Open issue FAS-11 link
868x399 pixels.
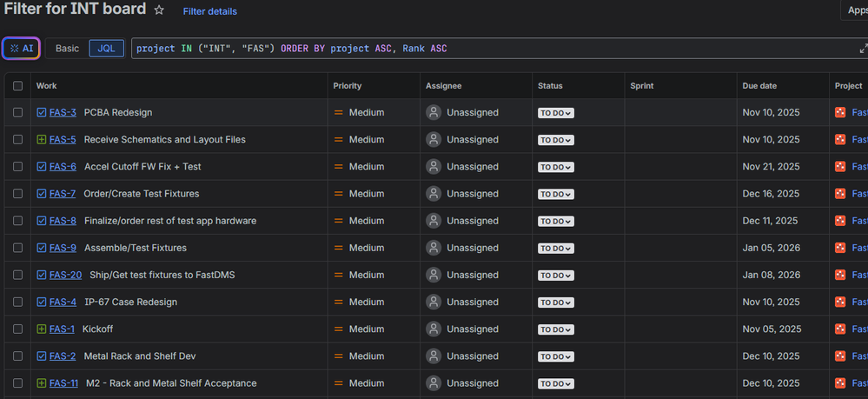click(x=63, y=383)
